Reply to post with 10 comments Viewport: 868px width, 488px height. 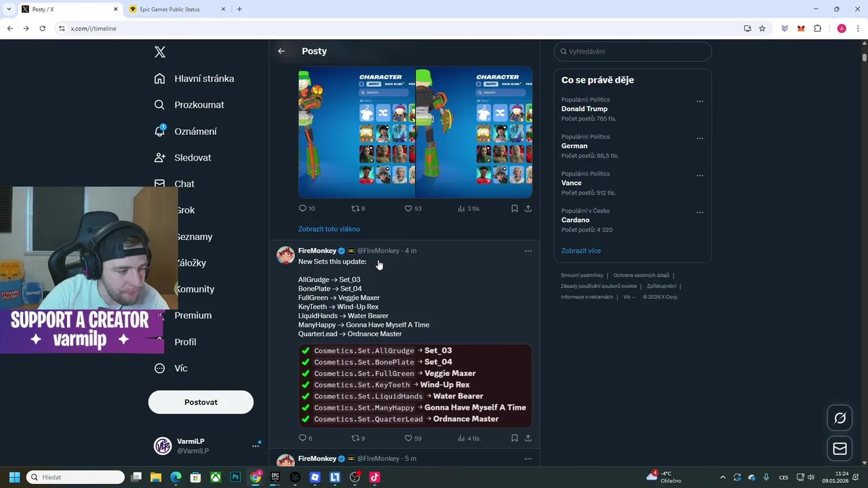click(x=307, y=209)
